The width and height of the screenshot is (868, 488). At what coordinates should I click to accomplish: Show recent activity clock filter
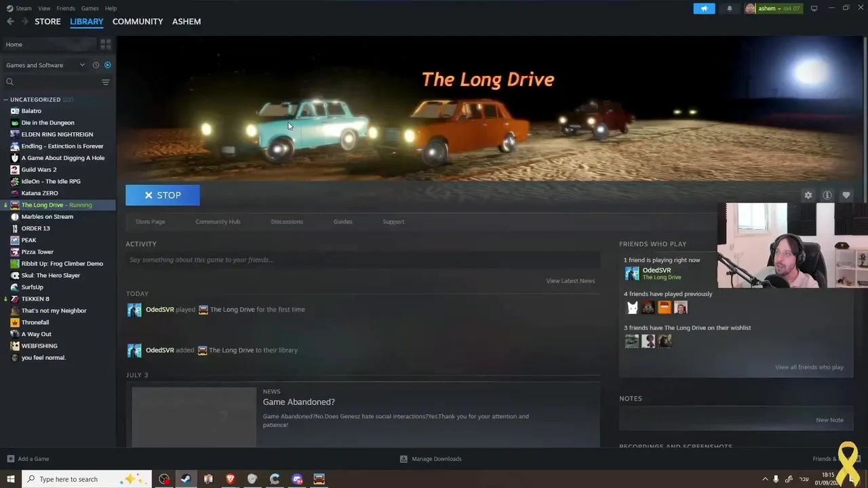(x=96, y=65)
